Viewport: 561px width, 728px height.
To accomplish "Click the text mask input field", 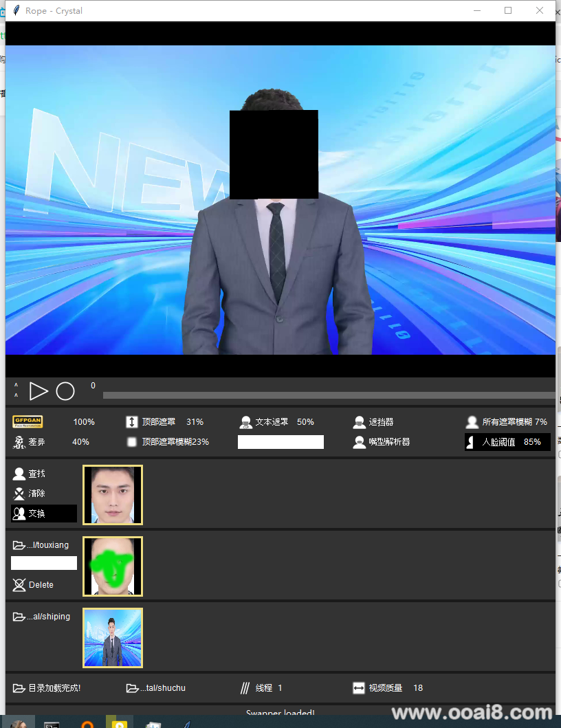I will (x=280, y=442).
